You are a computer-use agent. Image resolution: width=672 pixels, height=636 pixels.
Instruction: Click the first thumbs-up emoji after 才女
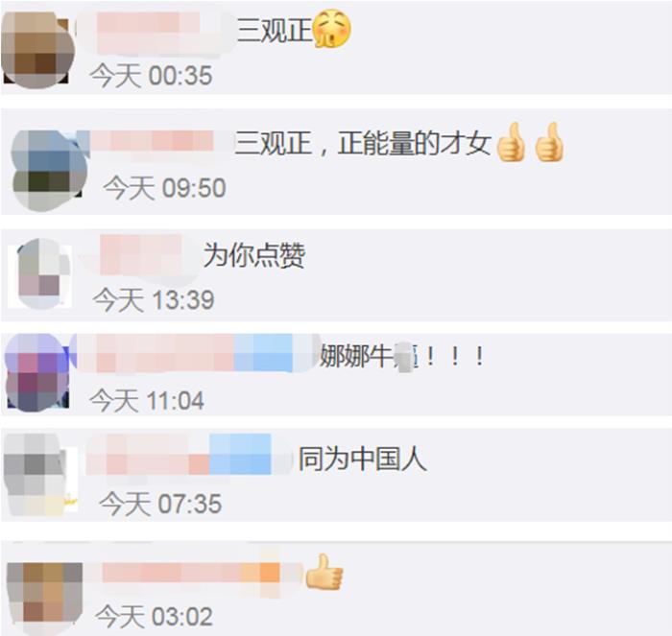pyautogui.click(x=511, y=142)
